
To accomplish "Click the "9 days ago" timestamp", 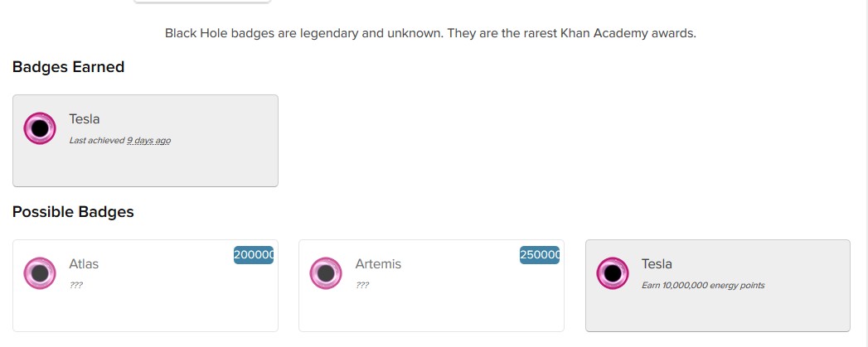I will [148, 141].
